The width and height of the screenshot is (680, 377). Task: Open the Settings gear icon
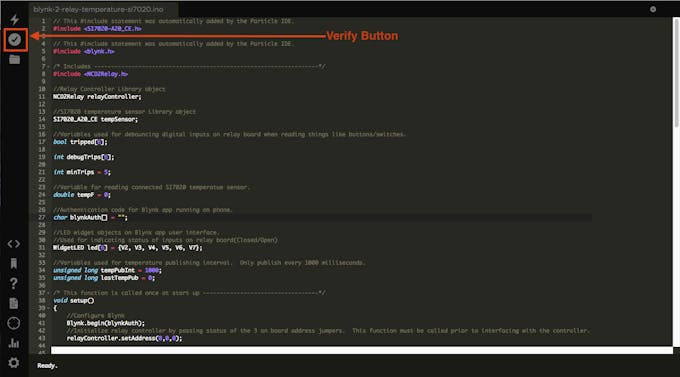(x=13, y=363)
